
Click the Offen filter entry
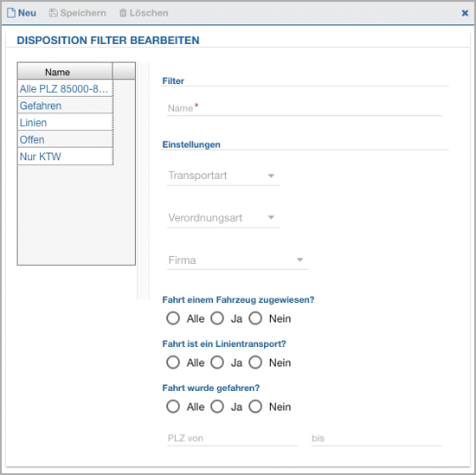65,139
